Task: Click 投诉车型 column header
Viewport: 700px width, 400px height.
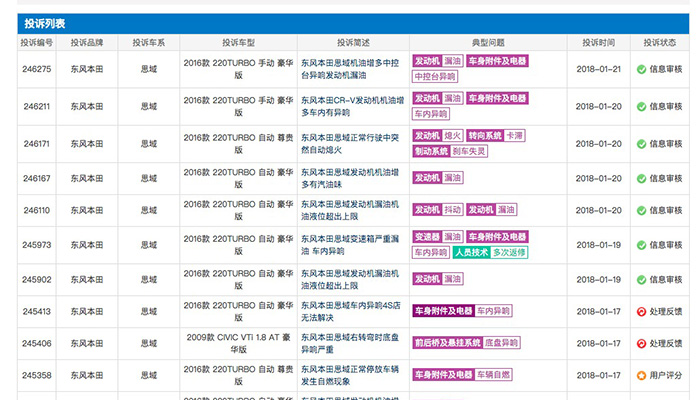Action: click(239, 43)
